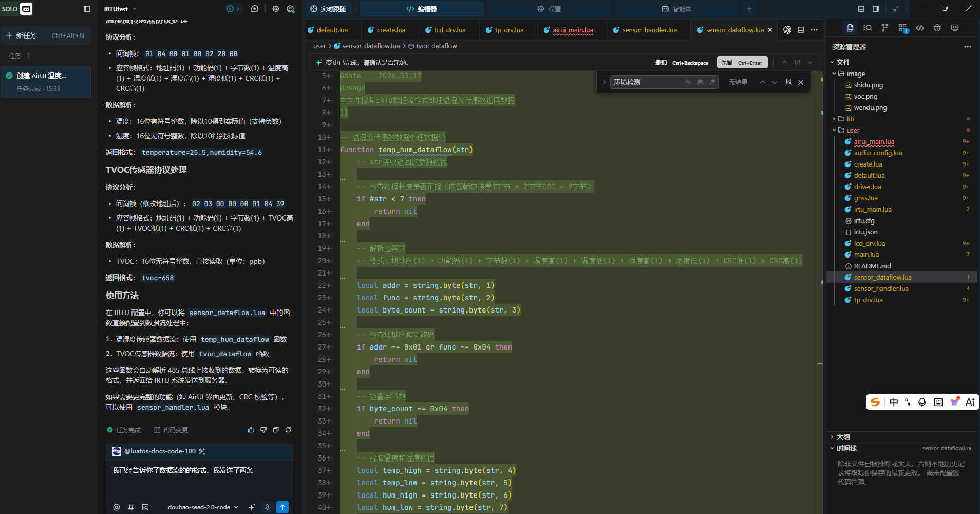Open the sensor_handler.lua editor tab
This screenshot has width=980, height=514.
[x=649, y=30]
